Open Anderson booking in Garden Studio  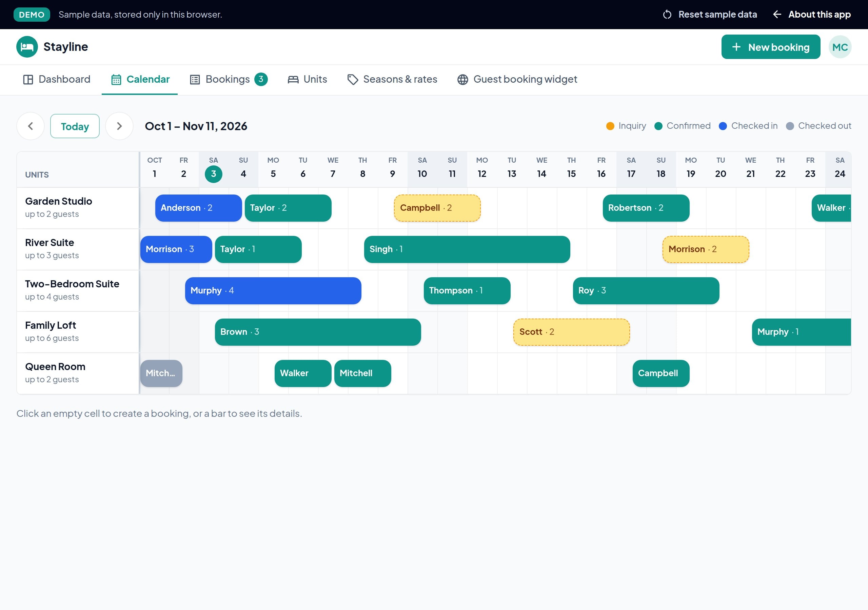point(198,208)
